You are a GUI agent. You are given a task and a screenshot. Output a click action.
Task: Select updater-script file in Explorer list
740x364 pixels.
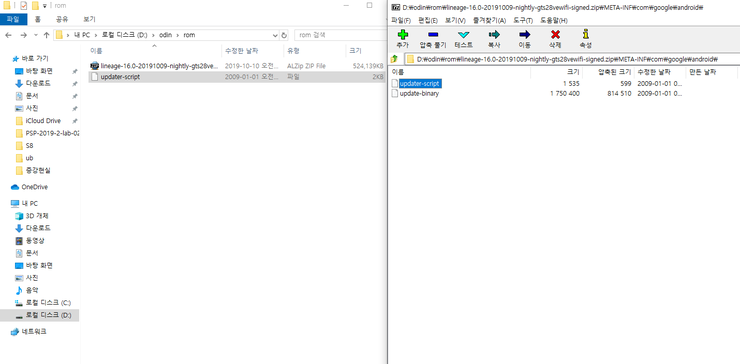point(237,77)
